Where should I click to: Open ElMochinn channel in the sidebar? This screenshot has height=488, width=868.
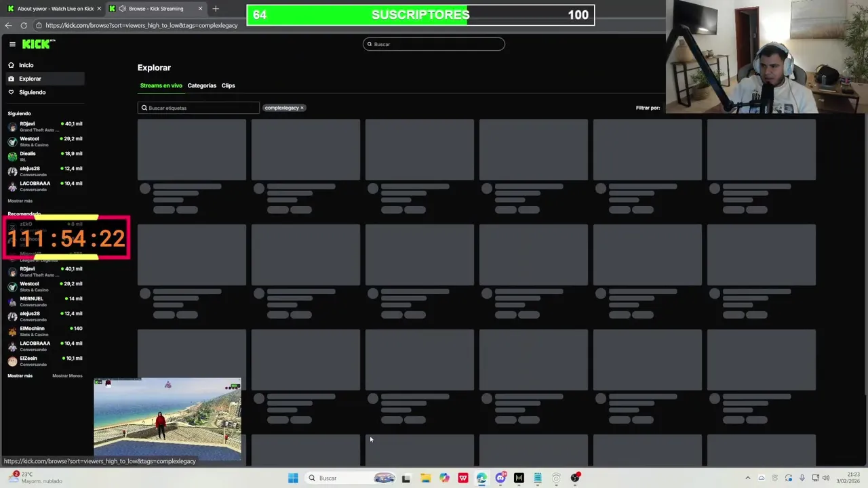pos(45,331)
